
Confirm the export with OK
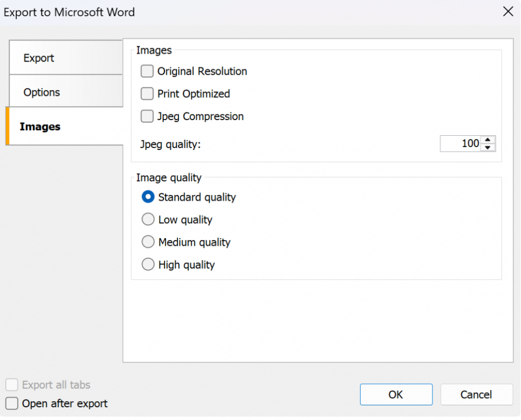tap(396, 395)
